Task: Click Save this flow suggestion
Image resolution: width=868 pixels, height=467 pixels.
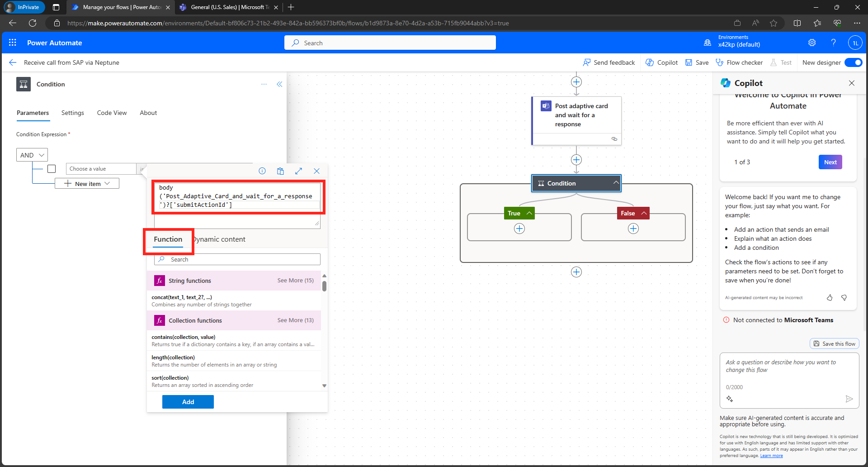Action: click(835, 344)
